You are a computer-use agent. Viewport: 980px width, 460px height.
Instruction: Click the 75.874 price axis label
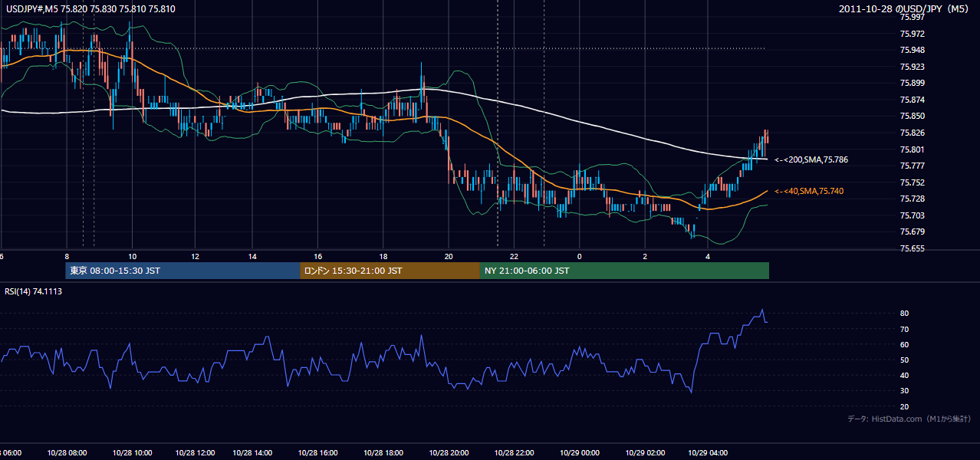913,100
